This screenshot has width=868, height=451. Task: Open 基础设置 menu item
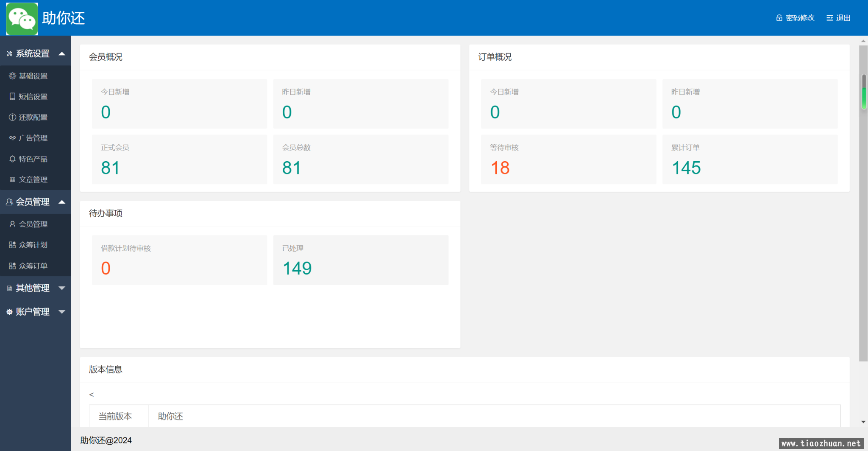pyautogui.click(x=36, y=76)
